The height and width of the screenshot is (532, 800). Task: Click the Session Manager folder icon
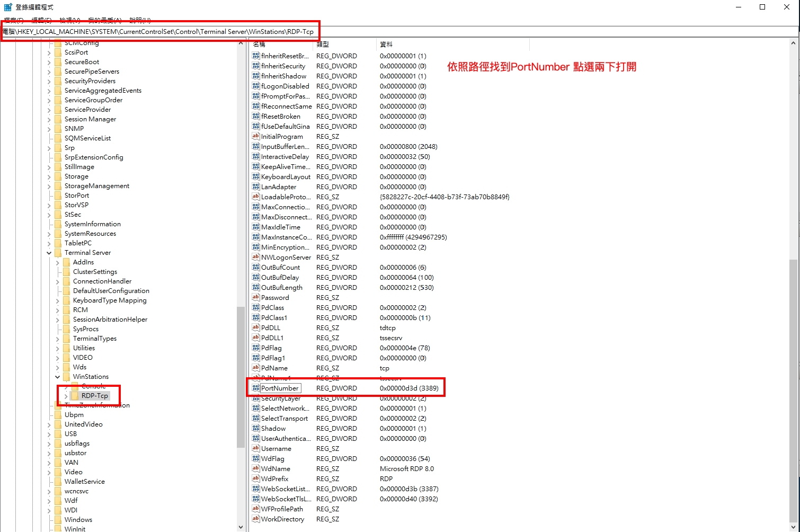tap(58, 119)
